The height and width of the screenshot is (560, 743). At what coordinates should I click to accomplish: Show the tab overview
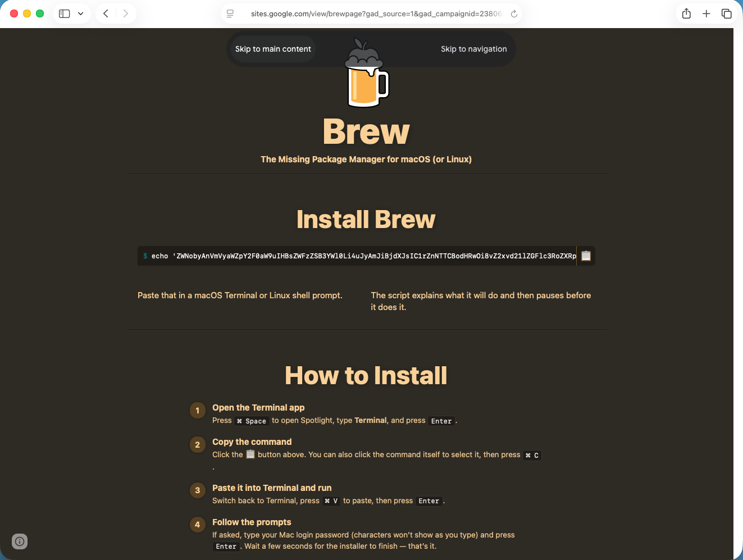(727, 13)
